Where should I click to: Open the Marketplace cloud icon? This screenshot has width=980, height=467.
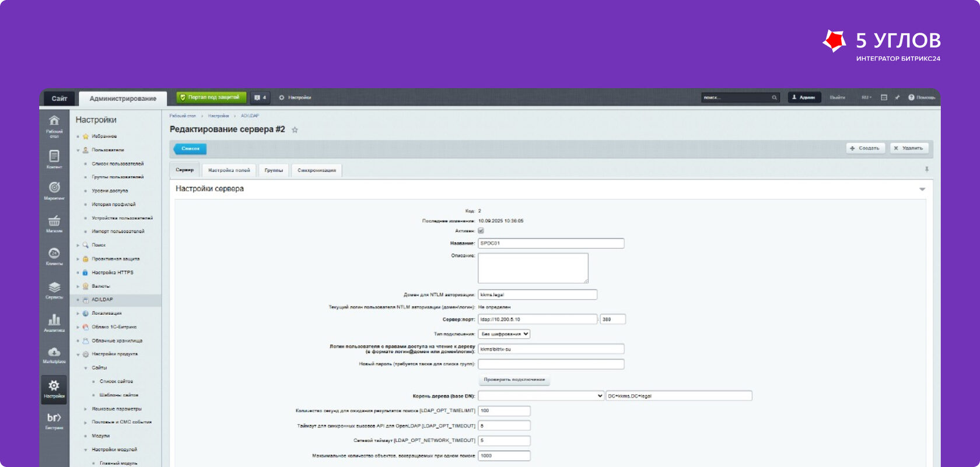tap(54, 355)
